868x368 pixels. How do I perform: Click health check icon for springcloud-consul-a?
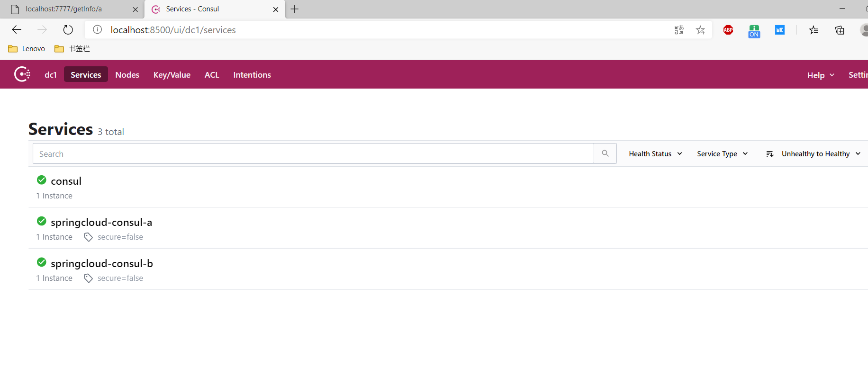tap(42, 221)
